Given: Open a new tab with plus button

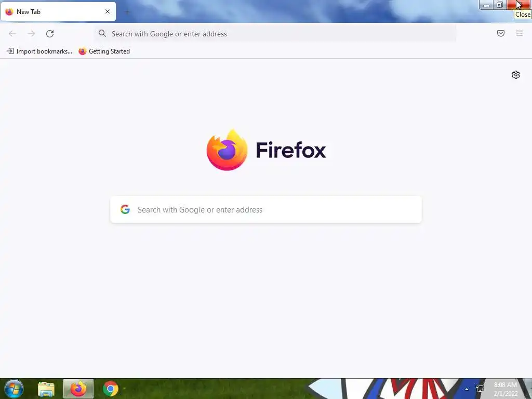Looking at the screenshot, I should click(127, 12).
